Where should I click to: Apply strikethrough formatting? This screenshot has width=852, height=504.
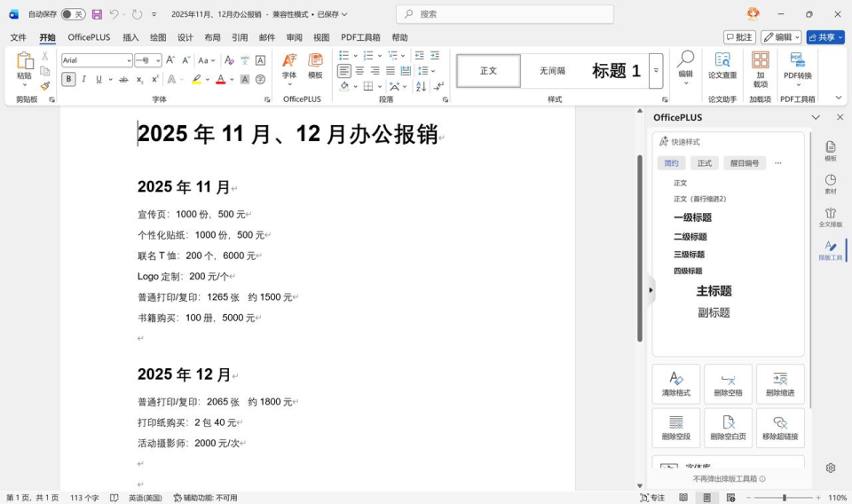pyautogui.click(x=124, y=79)
